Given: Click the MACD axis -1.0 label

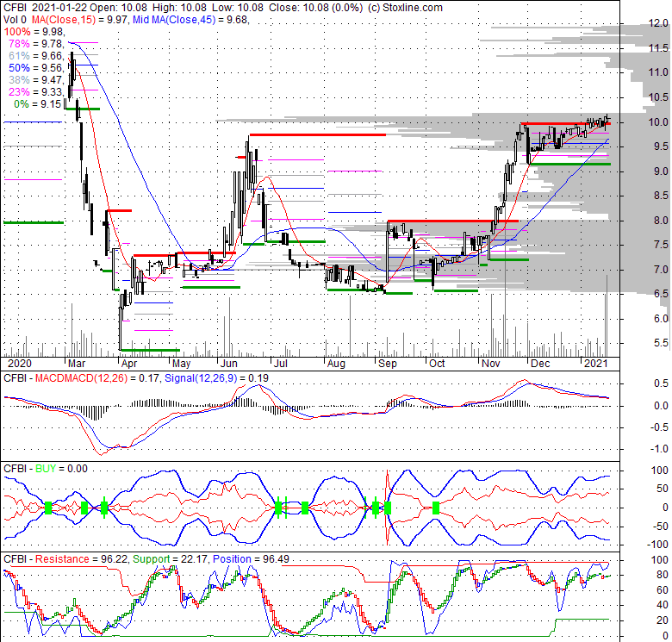Looking at the screenshot, I should (658, 449).
